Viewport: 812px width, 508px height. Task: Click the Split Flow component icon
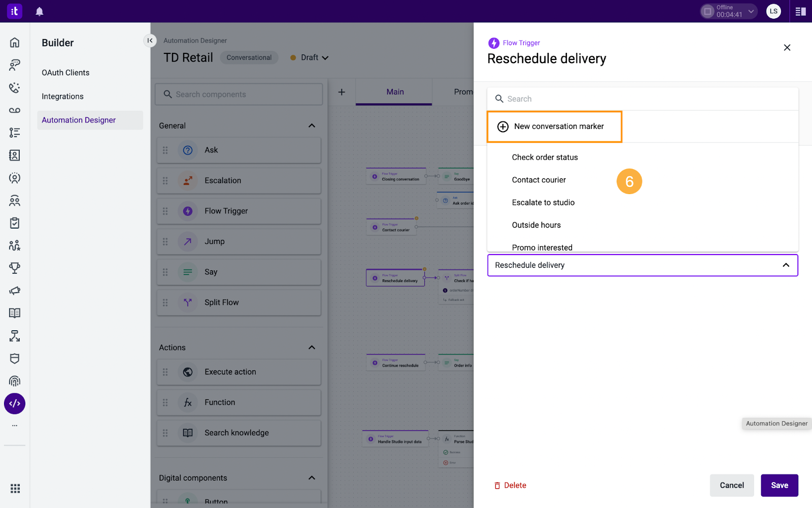click(188, 302)
